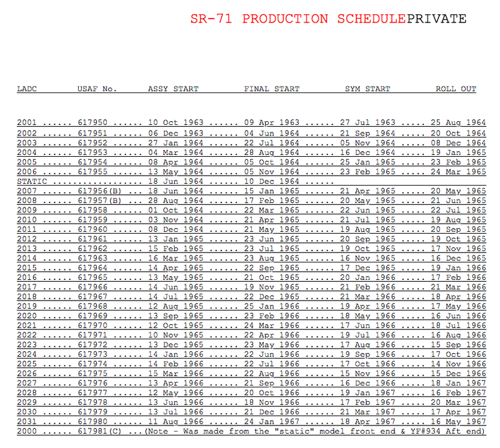Click final start date 22 Jul 1966

coord(272,364)
